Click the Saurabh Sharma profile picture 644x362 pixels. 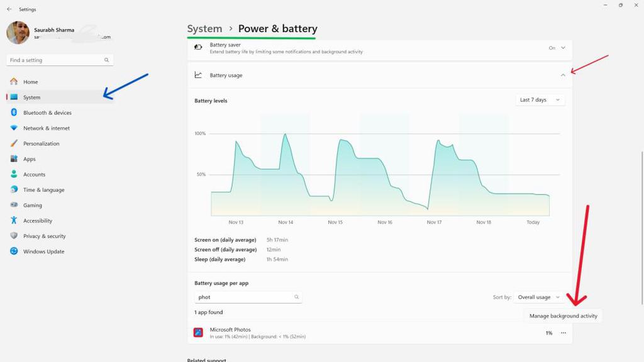(x=18, y=33)
